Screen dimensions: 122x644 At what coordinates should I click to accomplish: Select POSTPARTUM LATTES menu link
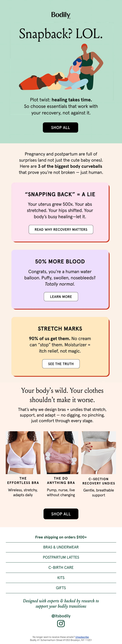click(61, 557)
